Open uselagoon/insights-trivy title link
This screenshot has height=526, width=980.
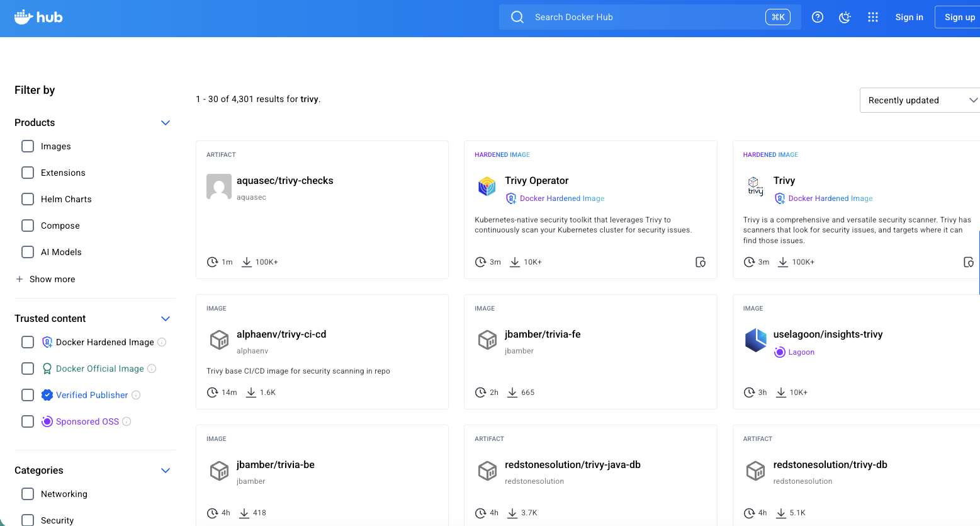(828, 334)
